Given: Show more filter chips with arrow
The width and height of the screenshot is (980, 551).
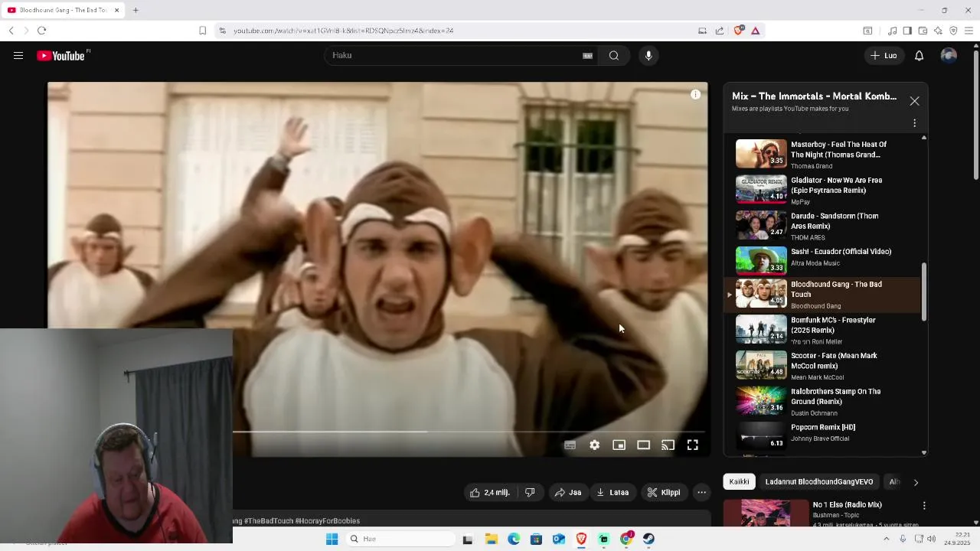Looking at the screenshot, I should coord(916,482).
